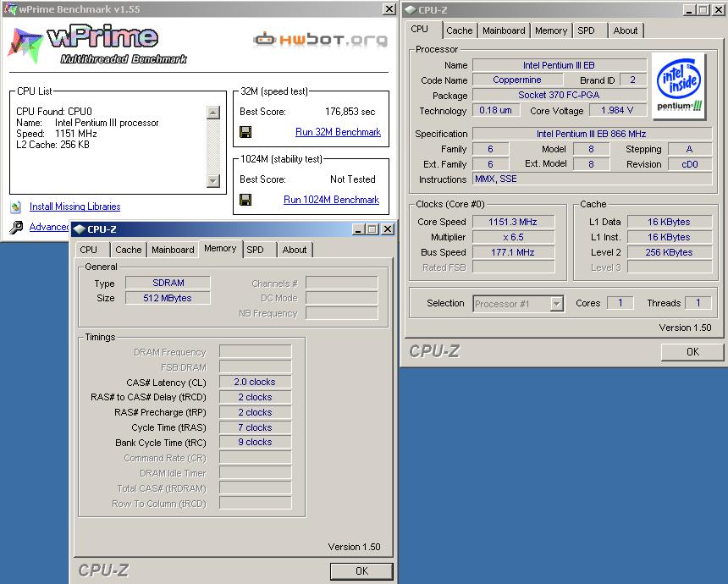
Task: Open Mainboard tab in CPU-Z Memory window
Action: [173, 250]
